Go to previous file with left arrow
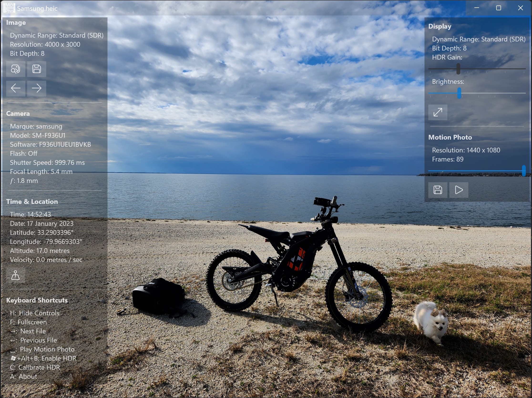 pos(16,88)
